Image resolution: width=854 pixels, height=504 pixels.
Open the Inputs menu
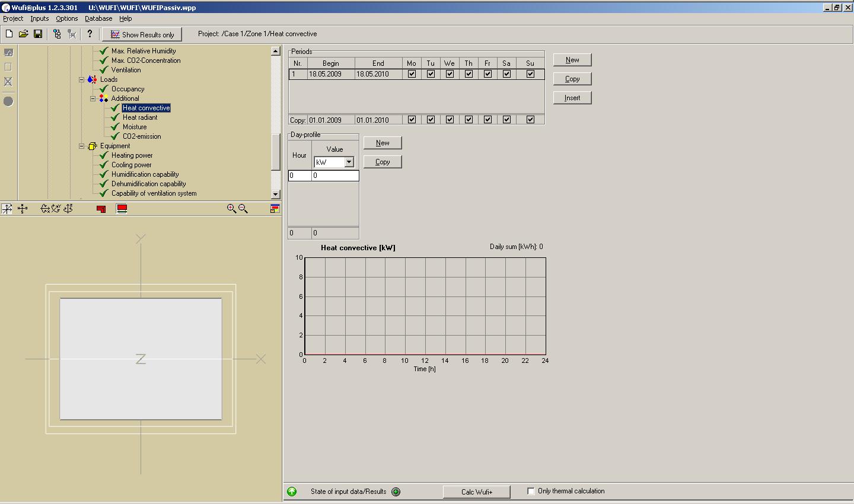coord(40,18)
